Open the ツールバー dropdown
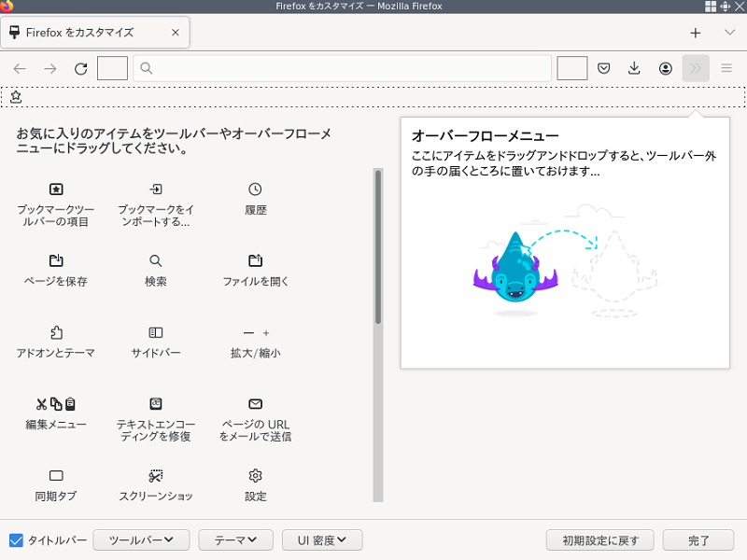 [x=141, y=540]
